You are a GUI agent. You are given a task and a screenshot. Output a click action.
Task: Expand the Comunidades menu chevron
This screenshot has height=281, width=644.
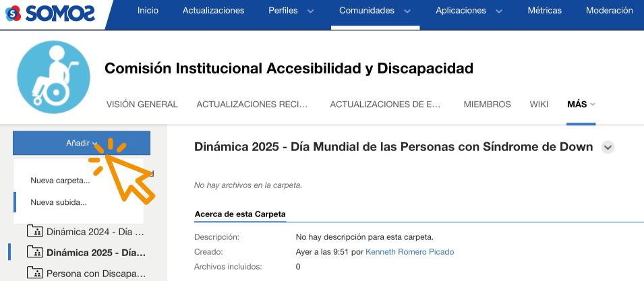(x=407, y=11)
